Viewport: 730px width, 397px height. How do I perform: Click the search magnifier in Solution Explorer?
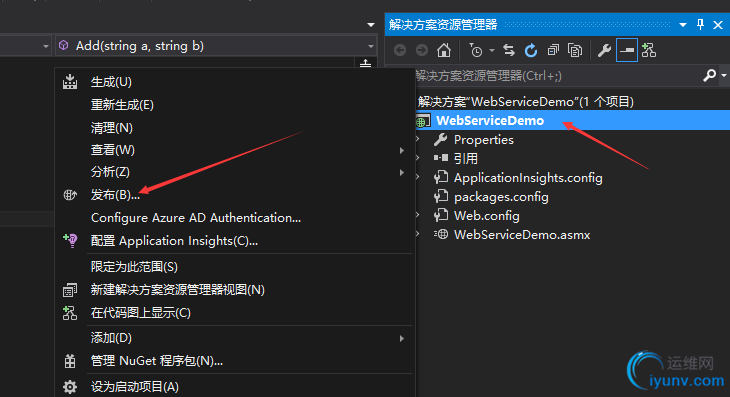pos(709,75)
